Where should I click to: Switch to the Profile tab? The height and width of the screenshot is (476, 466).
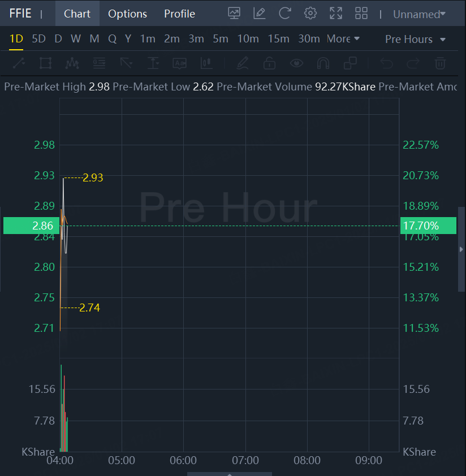point(179,14)
